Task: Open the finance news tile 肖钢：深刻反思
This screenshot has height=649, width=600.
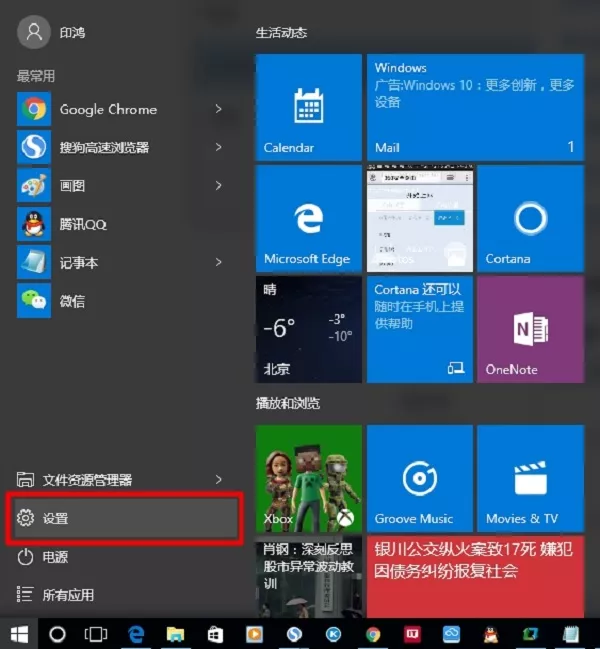Action: coord(309,577)
